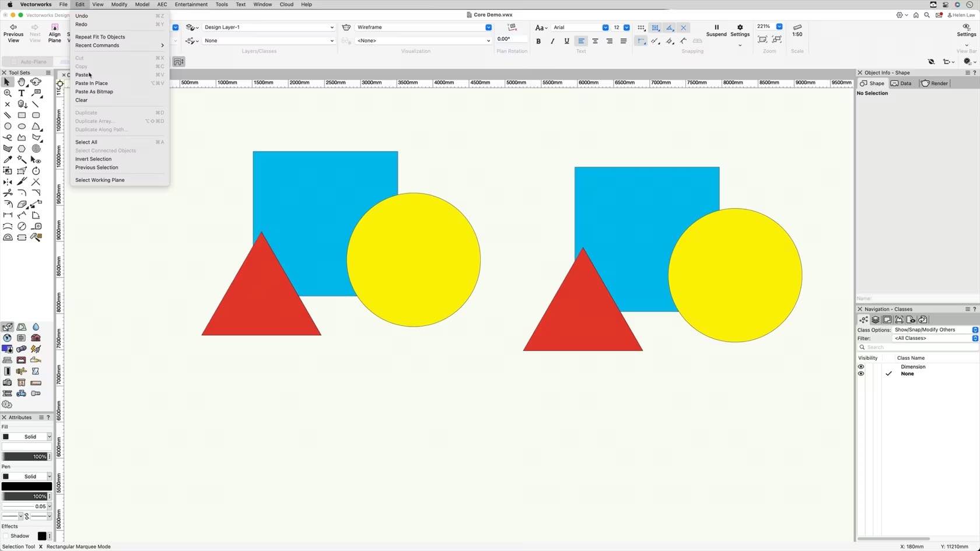The height and width of the screenshot is (551, 980).
Task: Select the Pan hand tool
Action: pyautogui.click(x=22, y=82)
